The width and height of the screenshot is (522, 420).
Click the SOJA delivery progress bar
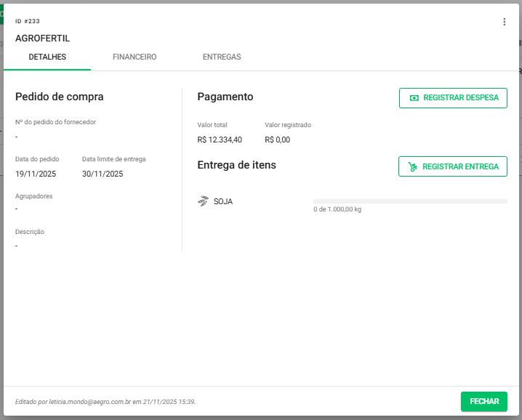tap(410, 201)
